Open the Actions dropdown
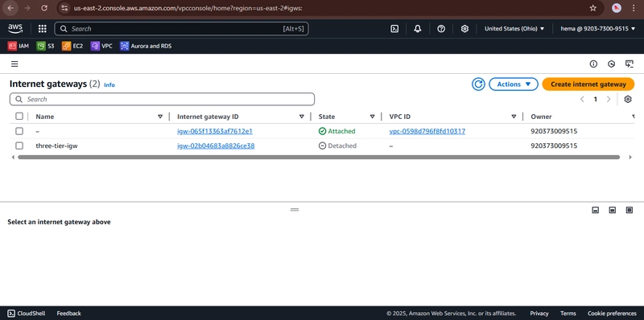This screenshot has height=320, width=644. pyautogui.click(x=514, y=84)
